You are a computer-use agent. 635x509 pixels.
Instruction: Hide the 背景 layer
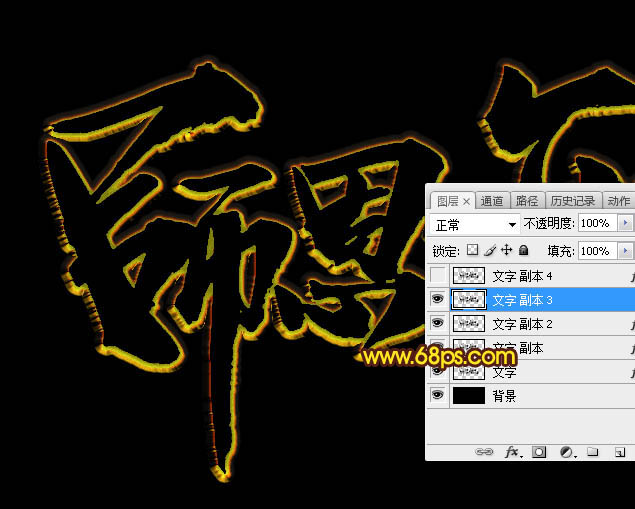437,395
